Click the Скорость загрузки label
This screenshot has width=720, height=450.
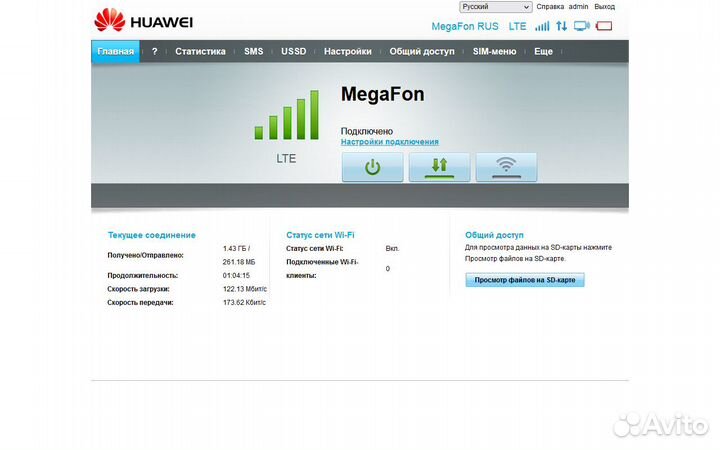point(138,289)
